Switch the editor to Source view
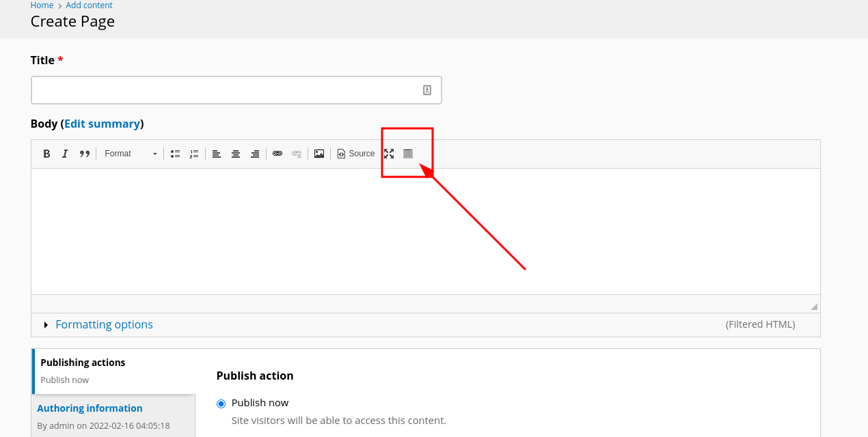 point(355,154)
